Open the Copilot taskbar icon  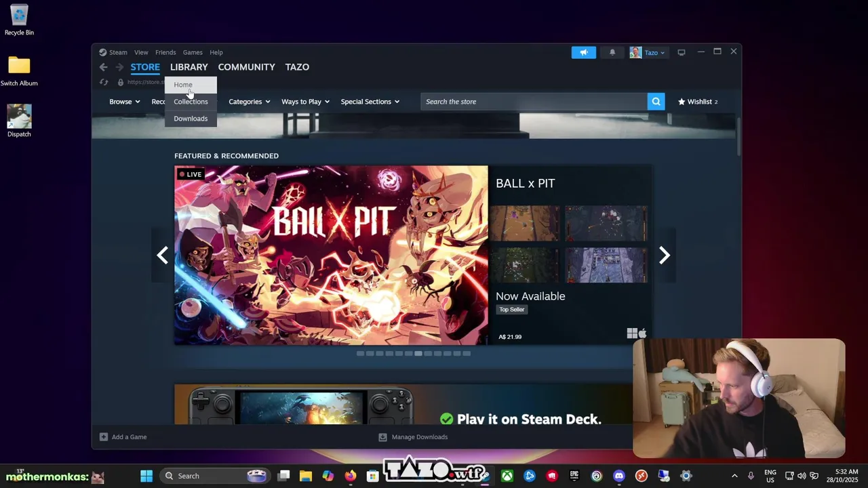click(328, 476)
